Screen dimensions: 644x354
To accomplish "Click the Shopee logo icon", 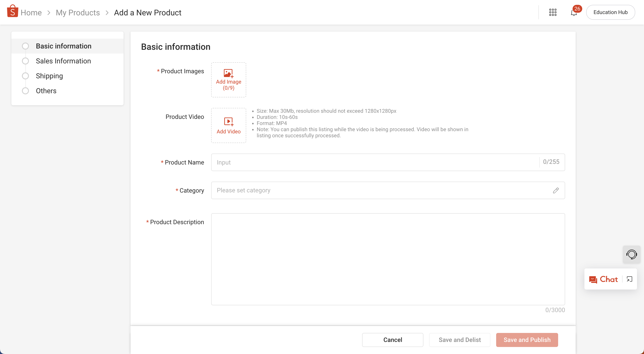I will (12, 11).
